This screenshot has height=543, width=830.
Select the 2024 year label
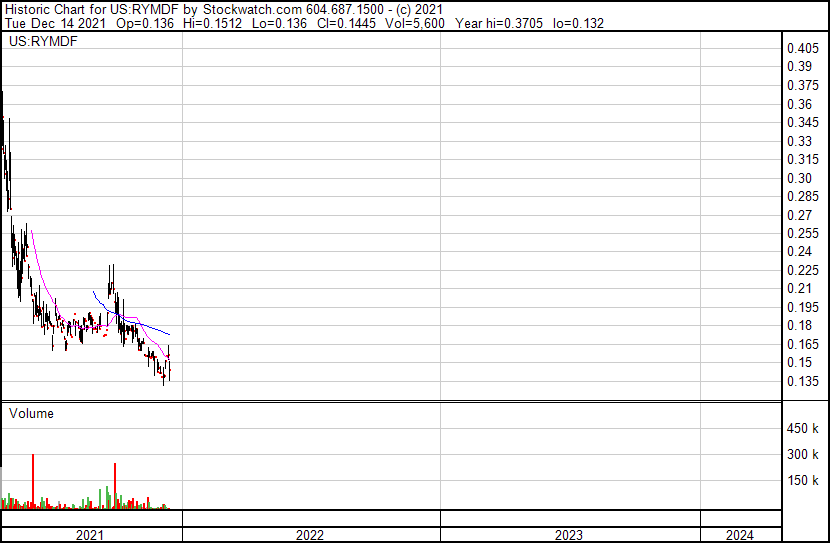[x=740, y=535]
